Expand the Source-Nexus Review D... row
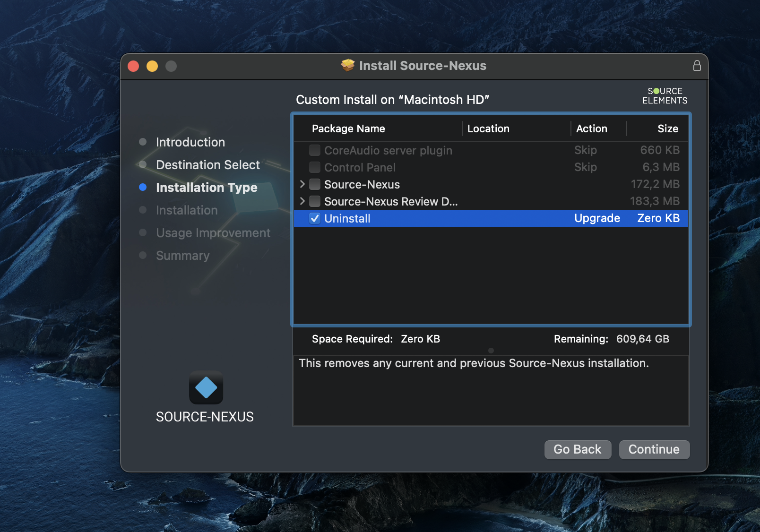 point(302,201)
